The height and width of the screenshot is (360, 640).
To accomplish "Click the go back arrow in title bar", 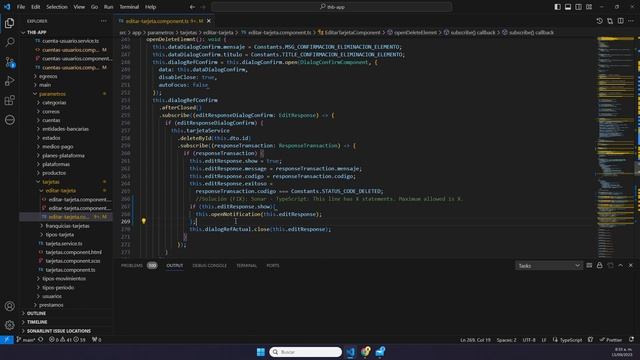I will click(192, 7).
